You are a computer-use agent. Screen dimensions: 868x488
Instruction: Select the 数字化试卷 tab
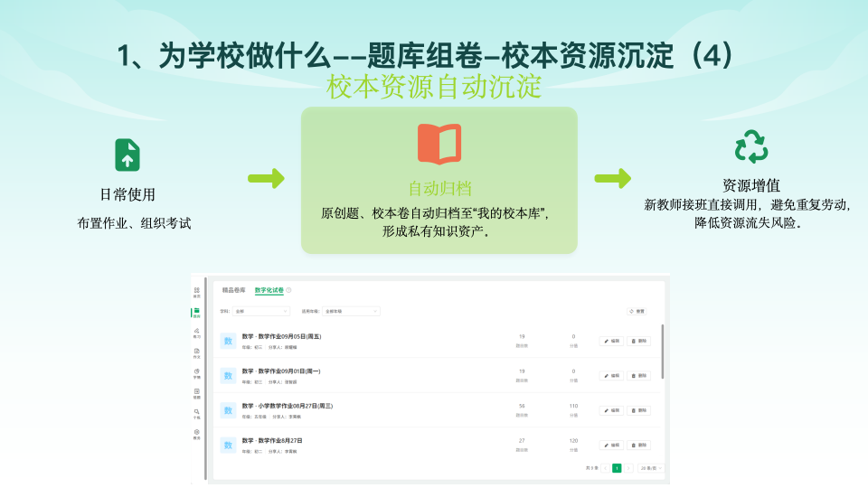click(269, 290)
